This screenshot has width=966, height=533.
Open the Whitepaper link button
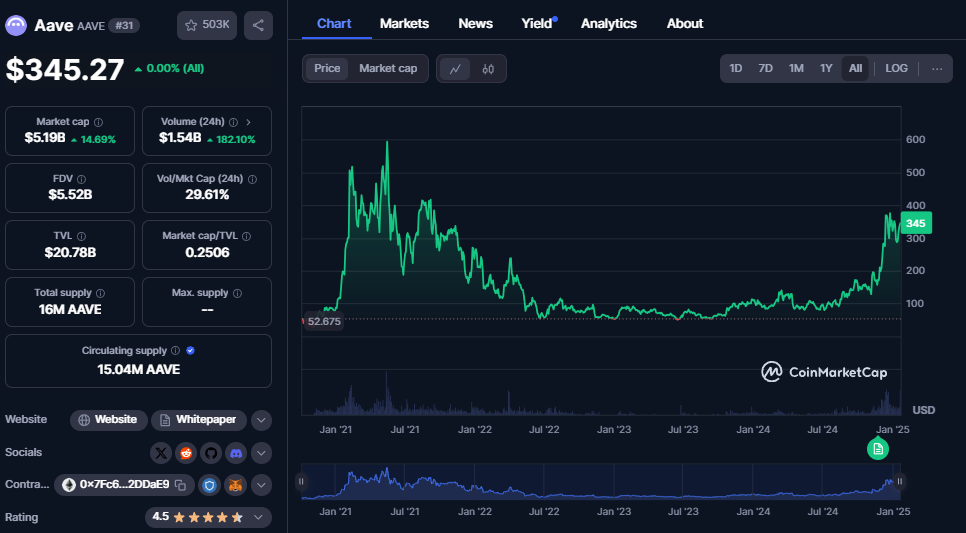(198, 420)
